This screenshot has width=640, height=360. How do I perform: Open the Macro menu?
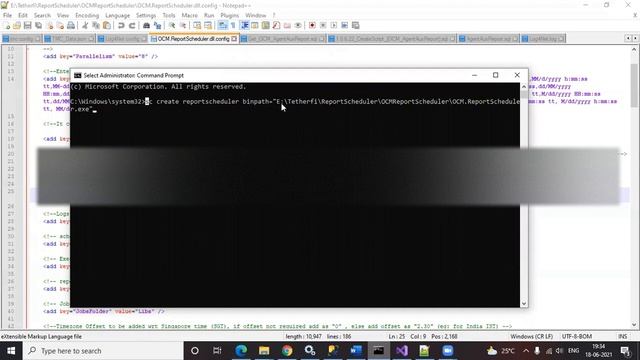click(189, 15)
